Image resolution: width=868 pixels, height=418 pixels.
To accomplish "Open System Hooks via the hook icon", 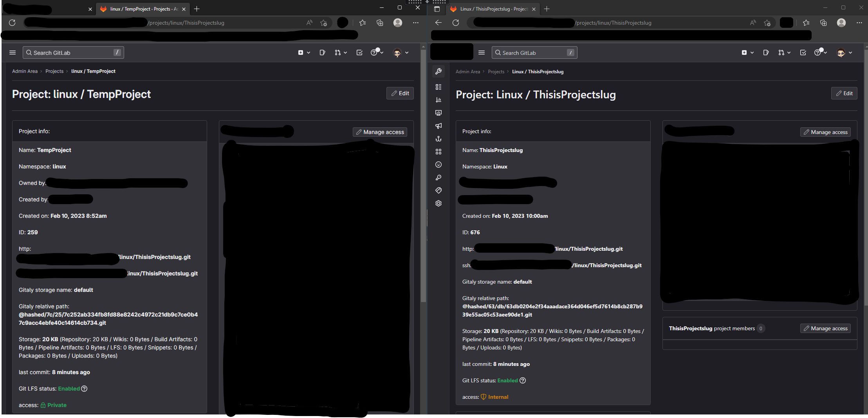I will click(x=439, y=139).
